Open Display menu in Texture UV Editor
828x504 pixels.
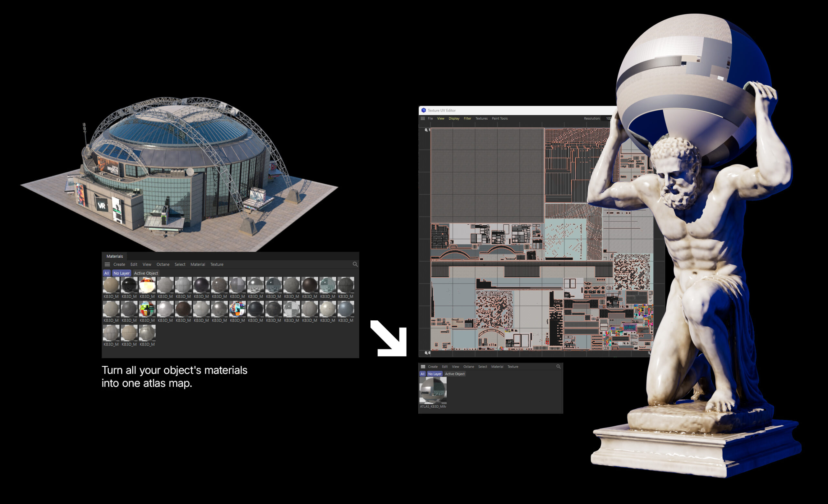(x=454, y=118)
